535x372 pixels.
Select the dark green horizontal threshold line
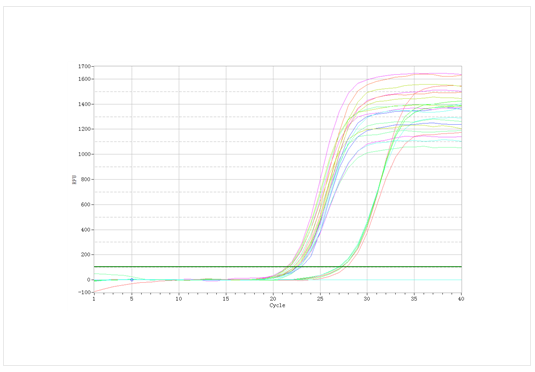coord(278,267)
